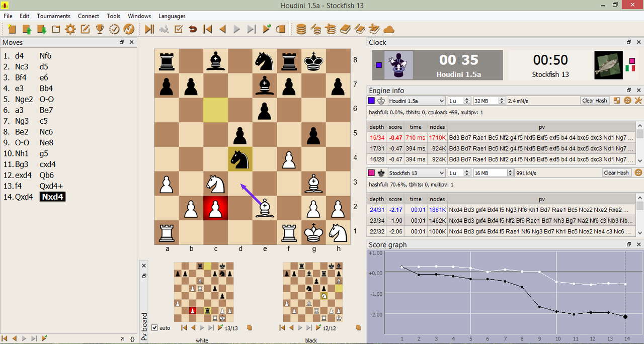
Task: Click the magenta swatch in Clock panel
Action: click(632, 61)
